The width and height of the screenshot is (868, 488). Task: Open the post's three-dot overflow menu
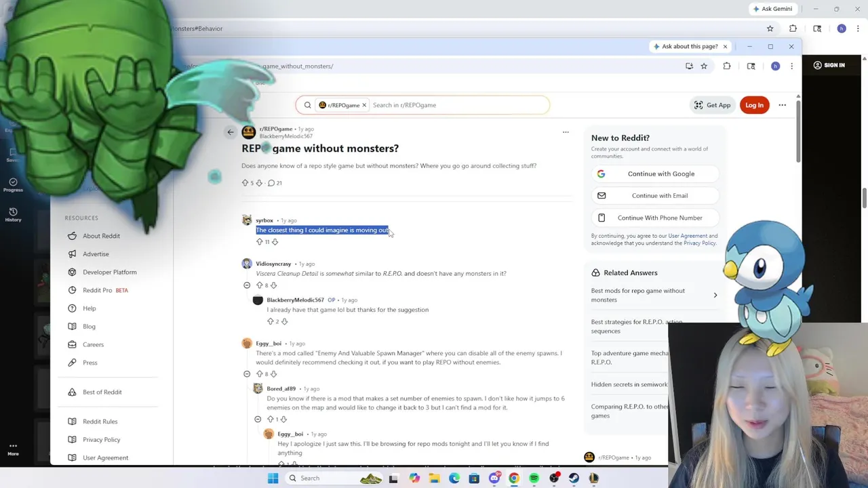[x=566, y=132]
